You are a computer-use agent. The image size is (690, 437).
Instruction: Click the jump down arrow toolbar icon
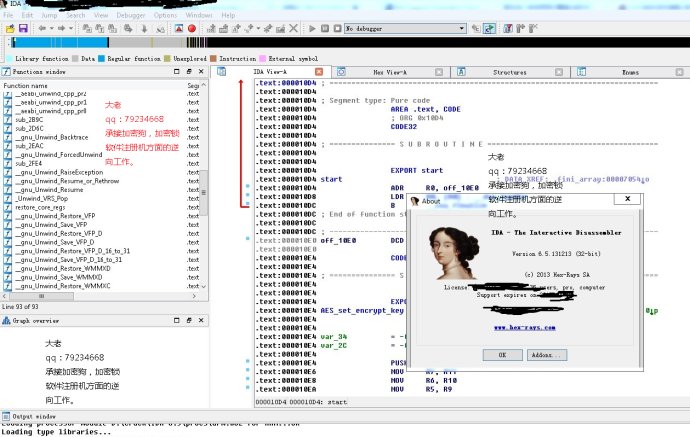tap(144, 29)
